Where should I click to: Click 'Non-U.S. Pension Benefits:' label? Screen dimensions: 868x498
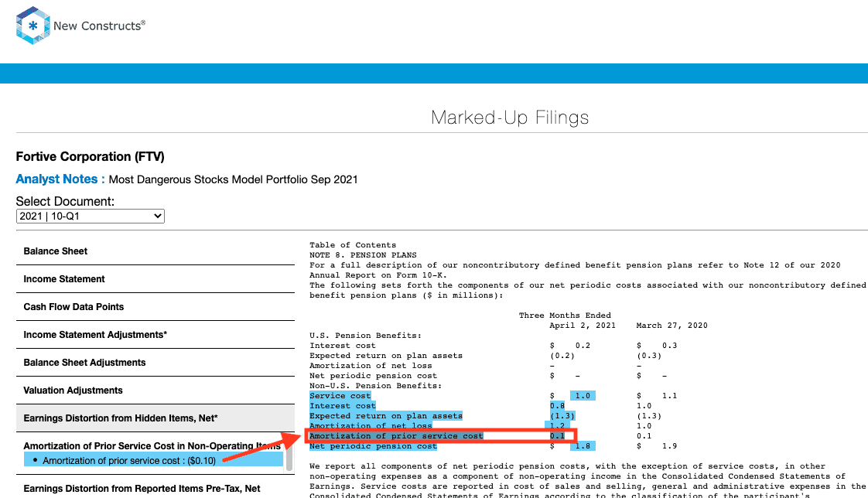[376, 386]
